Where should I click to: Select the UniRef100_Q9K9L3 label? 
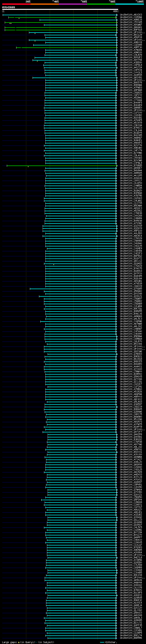click(x=131, y=618)
